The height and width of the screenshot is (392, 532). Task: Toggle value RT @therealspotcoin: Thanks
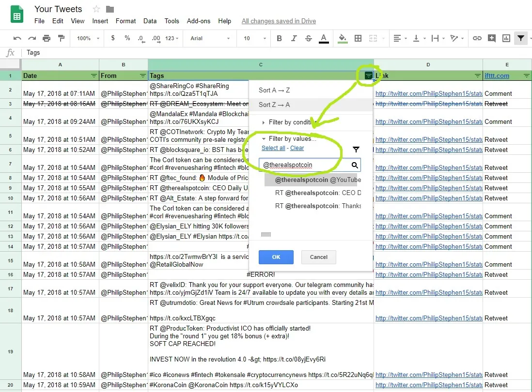click(313, 206)
